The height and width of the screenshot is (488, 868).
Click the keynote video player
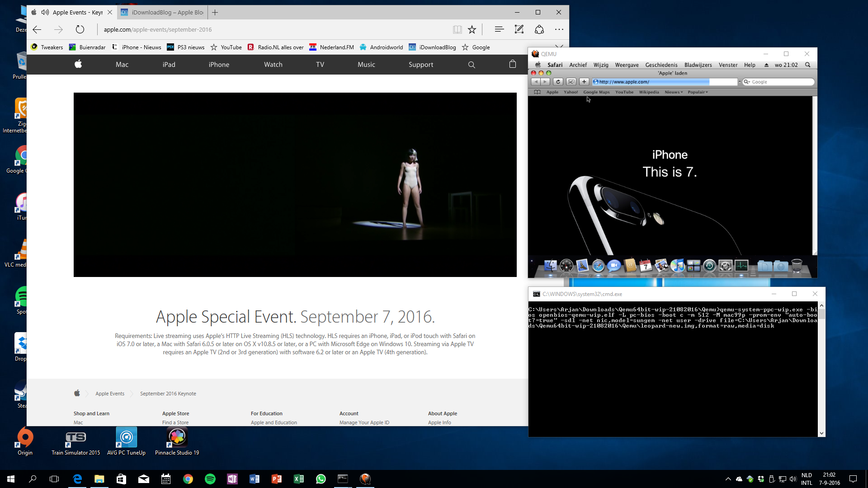[295, 185]
